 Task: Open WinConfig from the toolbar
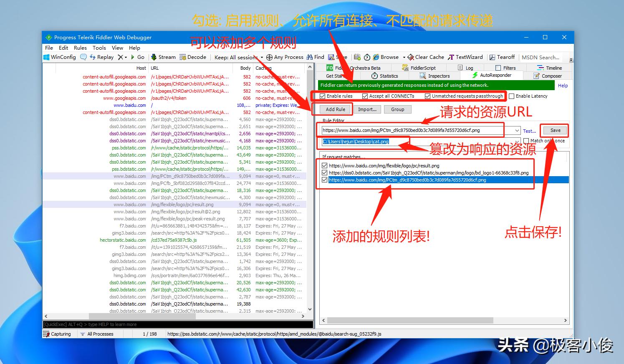pyautogui.click(x=60, y=57)
